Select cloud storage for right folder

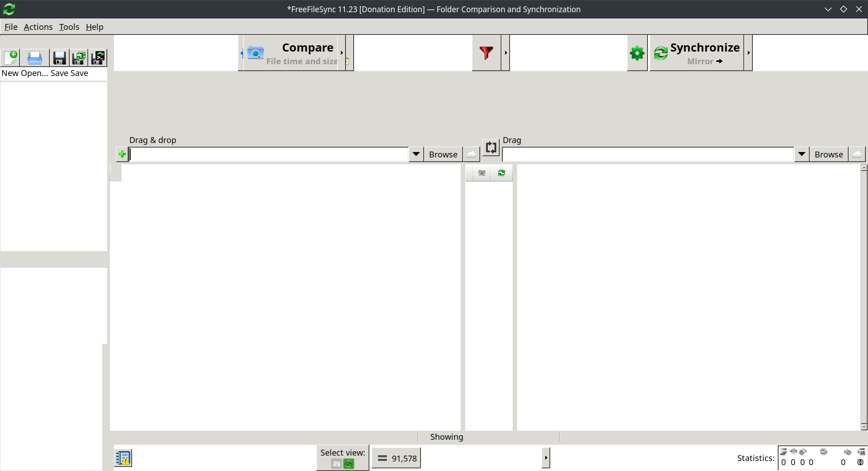[x=857, y=154]
